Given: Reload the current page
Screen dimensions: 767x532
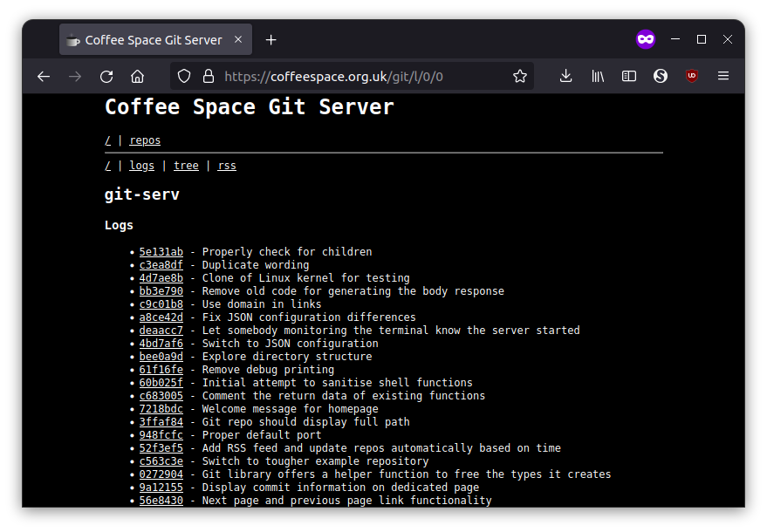Looking at the screenshot, I should click(106, 76).
